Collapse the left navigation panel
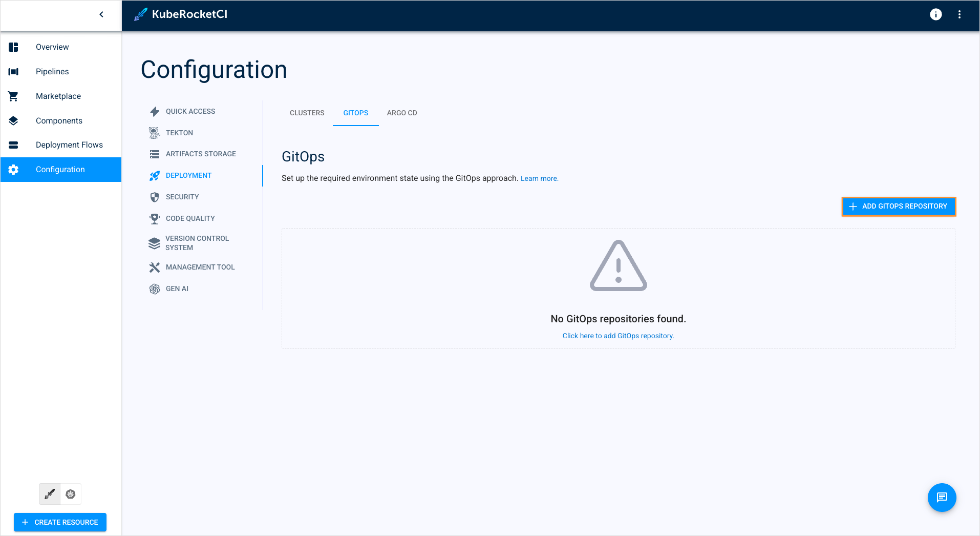The width and height of the screenshot is (980, 536). (101, 14)
